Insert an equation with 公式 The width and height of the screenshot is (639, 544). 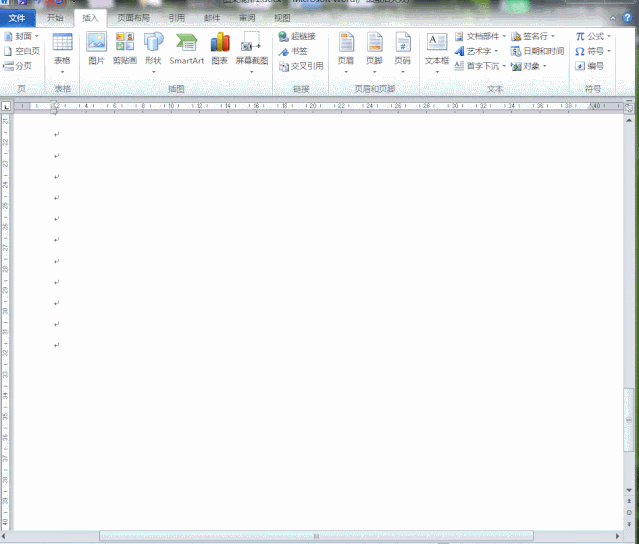click(x=593, y=36)
